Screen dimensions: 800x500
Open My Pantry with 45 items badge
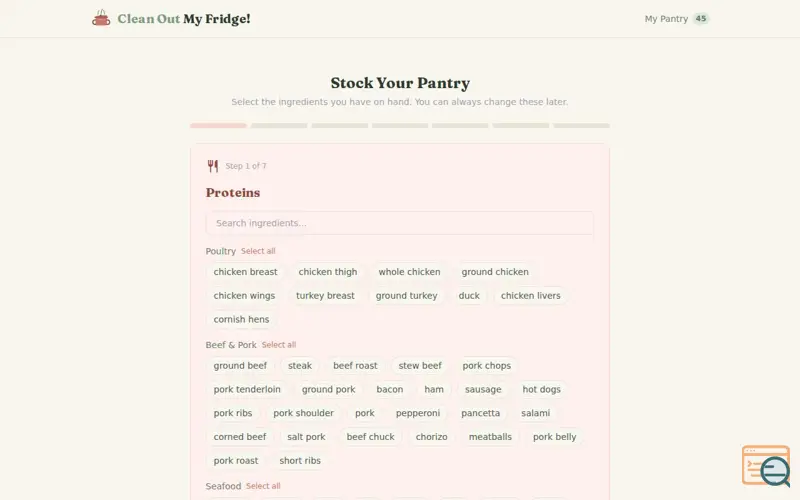pyautogui.click(x=677, y=19)
